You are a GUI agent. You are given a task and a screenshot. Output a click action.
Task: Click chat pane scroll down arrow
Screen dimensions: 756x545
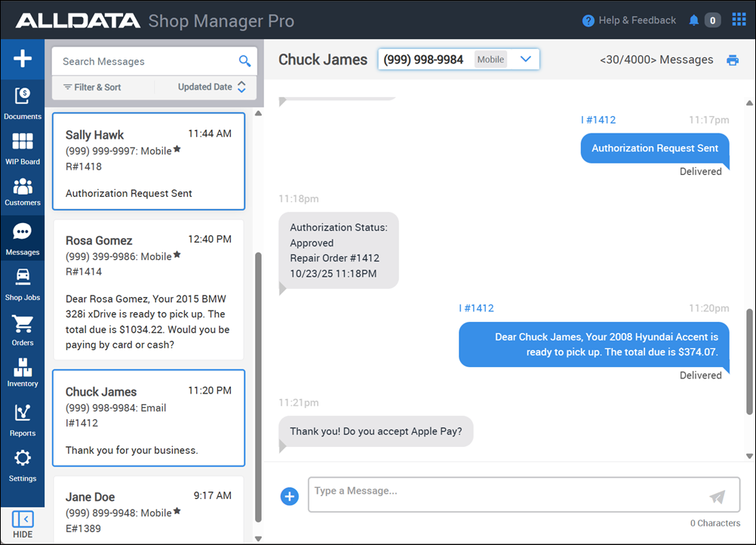click(x=749, y=456)
